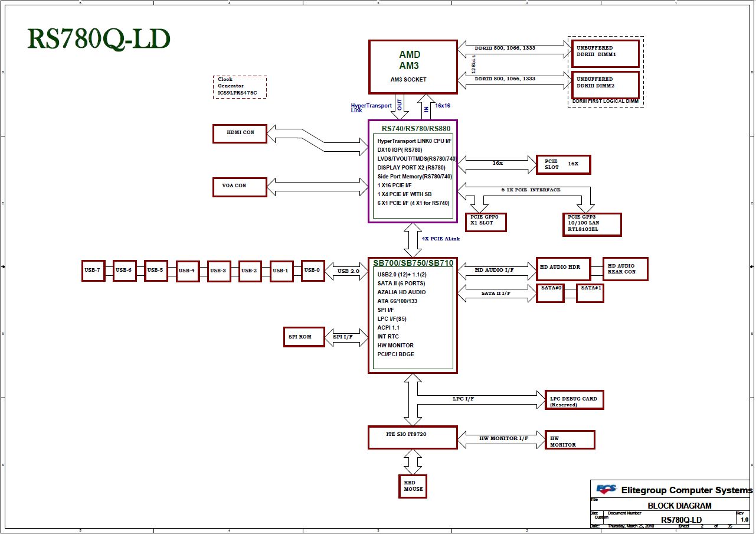This screenshot has height=534, width=756.
Task: Select the "LPC I/F(S5)" line
Action: [x=392, y=318]
